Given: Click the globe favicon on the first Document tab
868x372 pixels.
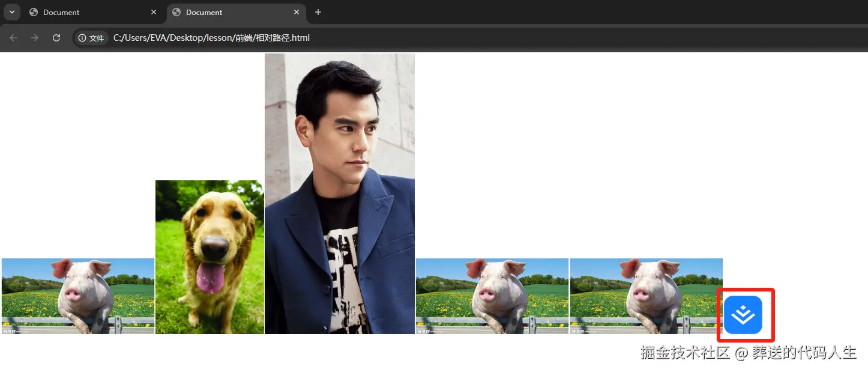Looking at the screenshot, I should (33, 12).
